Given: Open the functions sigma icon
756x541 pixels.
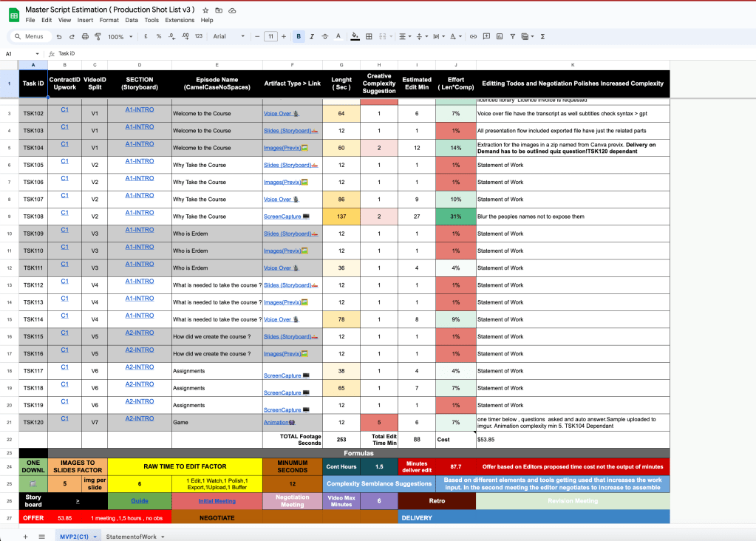Looking at the screenshot, I should [x=542, y=37].
